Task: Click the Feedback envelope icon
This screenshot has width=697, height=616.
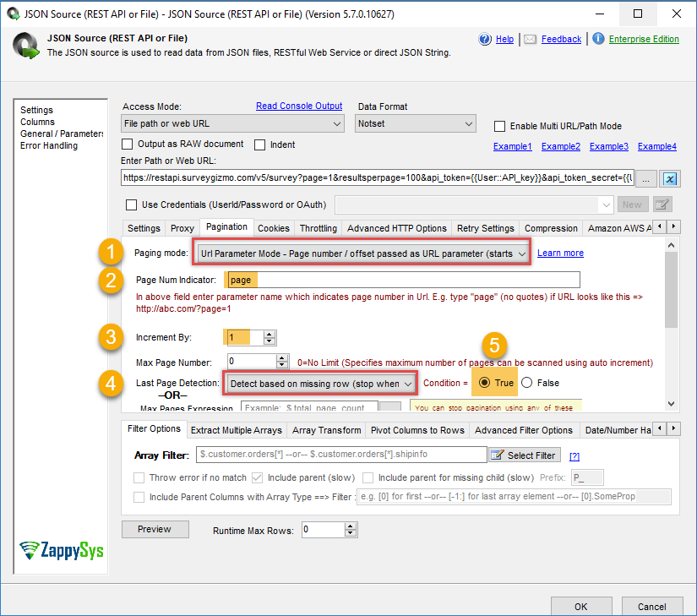Action: pyautogui.click(x=530, y=39)
